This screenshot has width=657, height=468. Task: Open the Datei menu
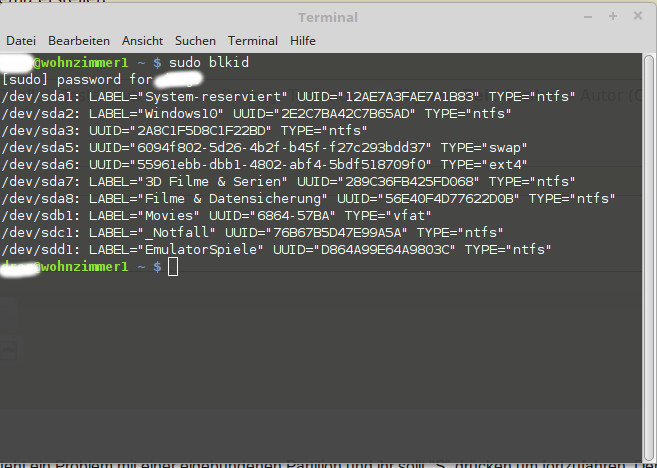20,41
